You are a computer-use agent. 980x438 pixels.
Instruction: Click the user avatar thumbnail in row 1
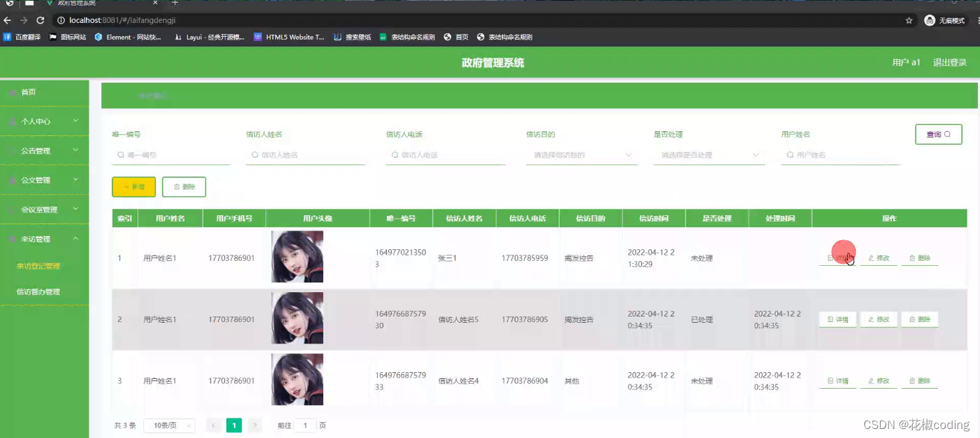pos(297,257)
